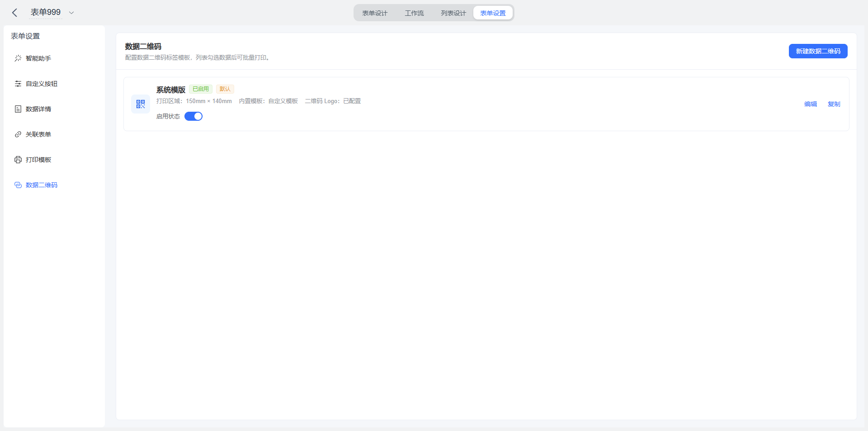The width and height of the screenshot is (868, 431).
Task: Expand the 表单999 dropdown chevron
Action: pyautogui.click(x=71, y=13)
